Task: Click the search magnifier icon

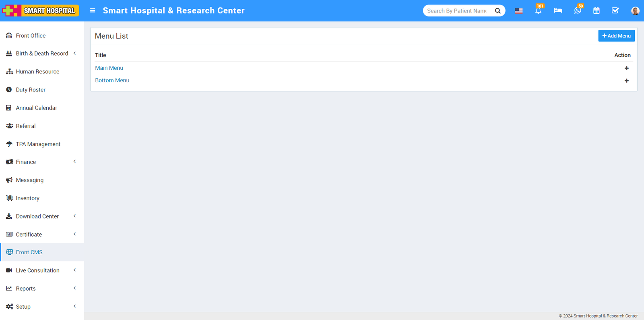Action: point(497,11)
